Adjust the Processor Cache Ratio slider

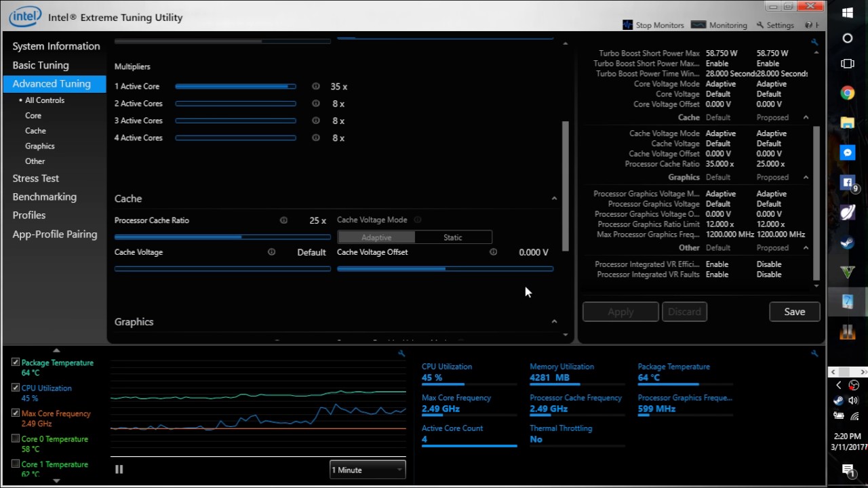click(222, 237)
